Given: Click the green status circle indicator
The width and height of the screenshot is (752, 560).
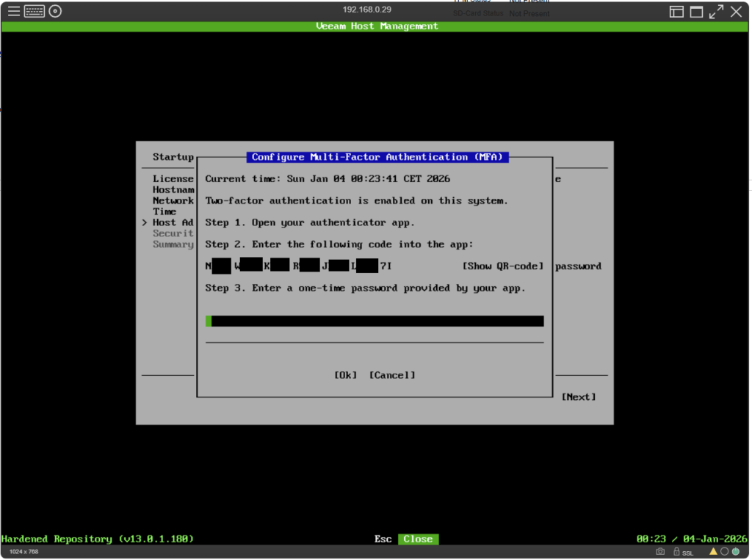Looking at the screenshot, I should click(735, 551).
